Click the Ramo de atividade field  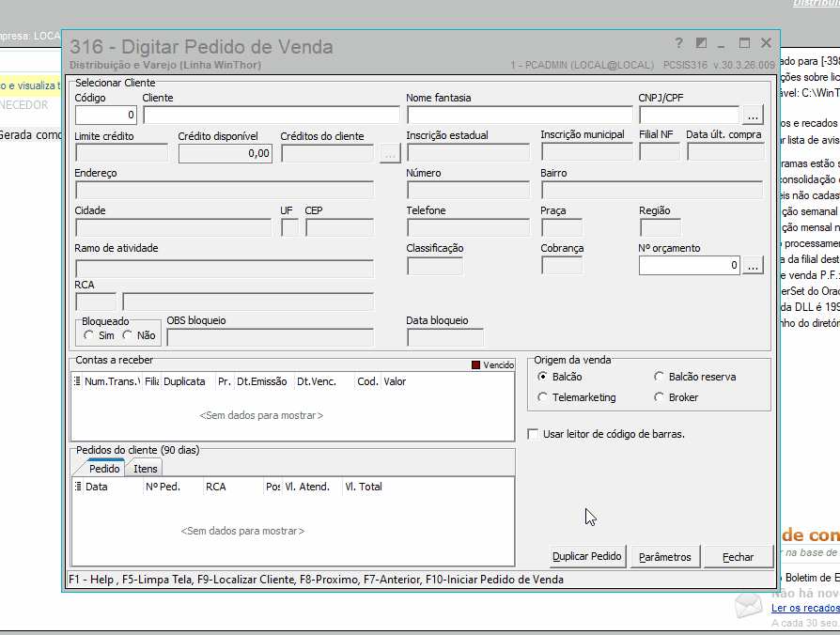pyautogui.click(x=225, y=269)
